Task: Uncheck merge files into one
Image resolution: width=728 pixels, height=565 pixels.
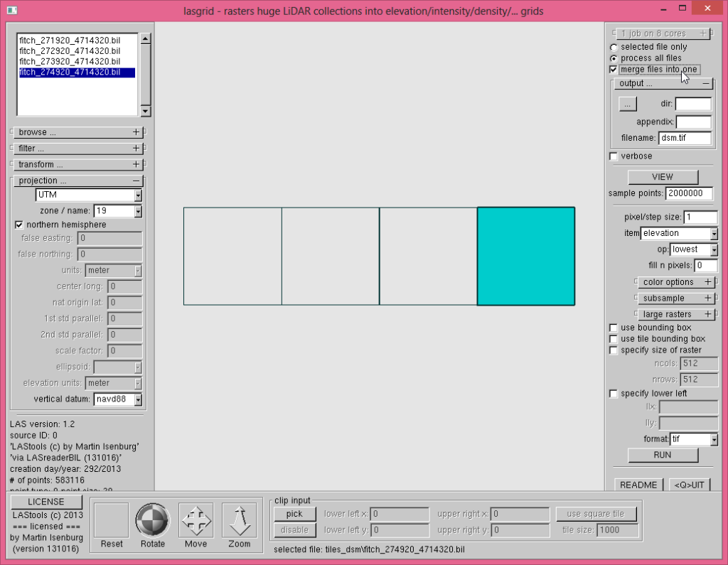Action: [x=614, y=70]
